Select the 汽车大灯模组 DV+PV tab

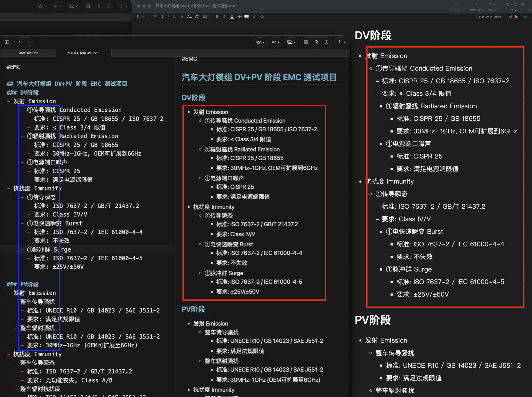click(x=83, y=53)
